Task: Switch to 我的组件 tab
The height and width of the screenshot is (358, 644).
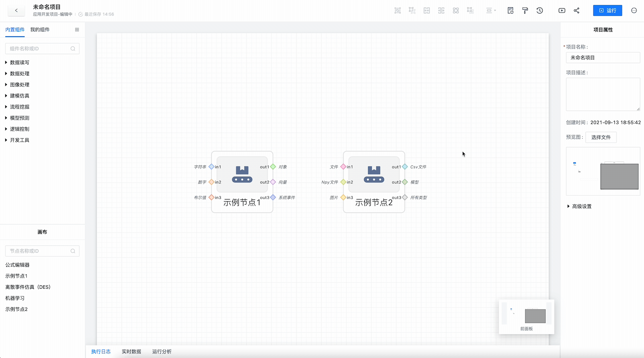Action: pos(40,30)
